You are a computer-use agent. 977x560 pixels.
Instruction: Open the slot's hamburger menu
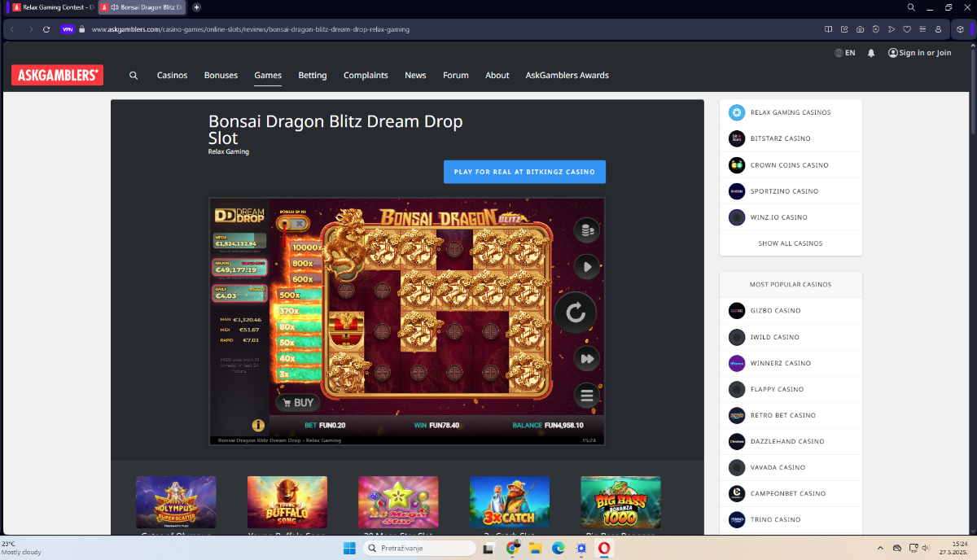point(586,396)
